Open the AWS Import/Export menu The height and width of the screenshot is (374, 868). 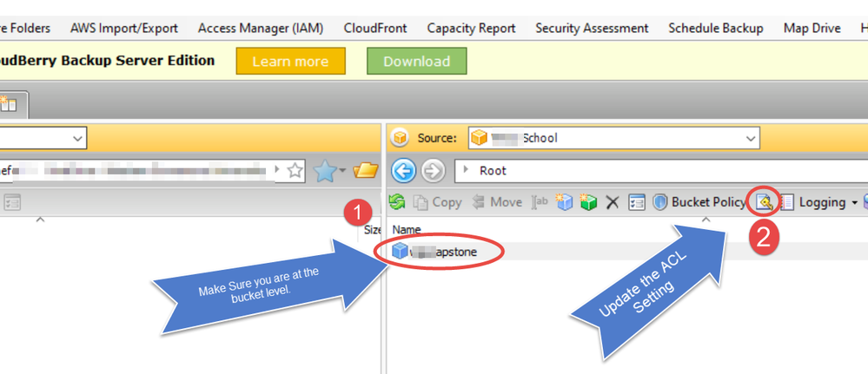(x=124, y=29)
